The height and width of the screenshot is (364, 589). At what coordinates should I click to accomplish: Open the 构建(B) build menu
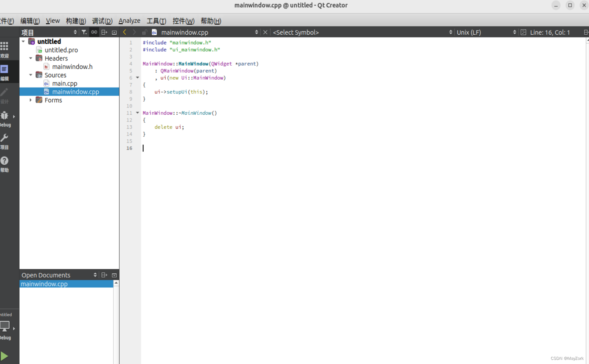click(x=76, y=21)
